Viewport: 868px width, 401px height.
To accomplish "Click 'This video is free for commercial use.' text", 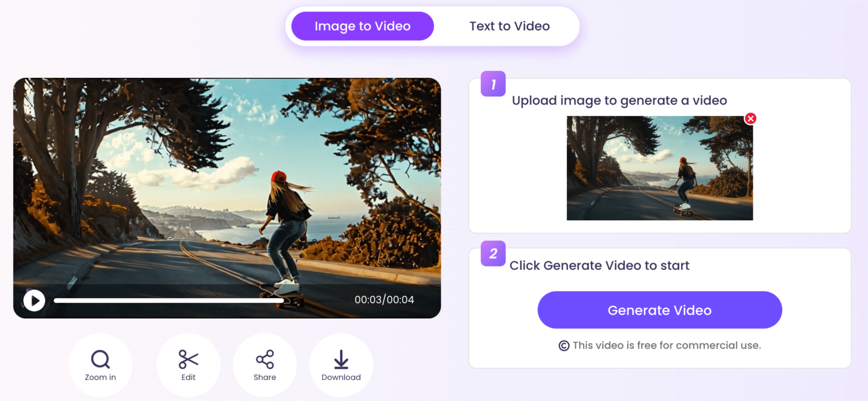I will pos(667,345).
